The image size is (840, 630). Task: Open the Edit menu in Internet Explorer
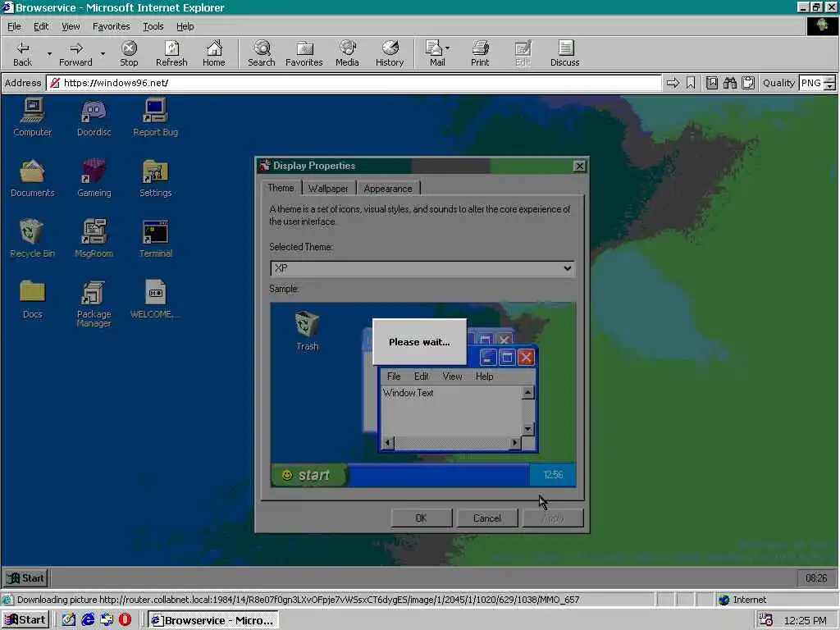pos(41,26)
